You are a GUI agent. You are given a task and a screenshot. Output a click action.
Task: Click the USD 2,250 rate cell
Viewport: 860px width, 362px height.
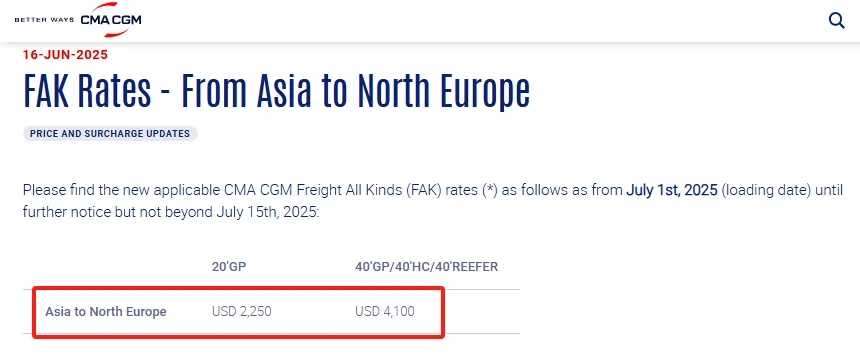[x=242, y=312]
